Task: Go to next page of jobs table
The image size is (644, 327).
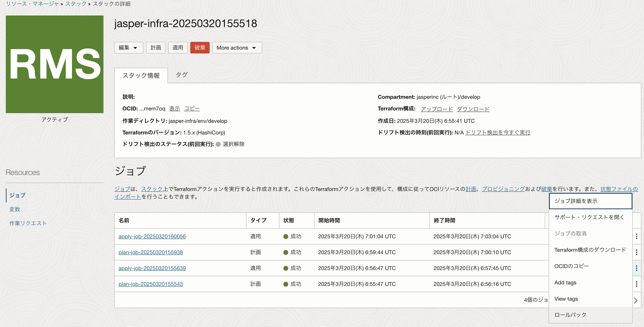Action: pos(636,300)
